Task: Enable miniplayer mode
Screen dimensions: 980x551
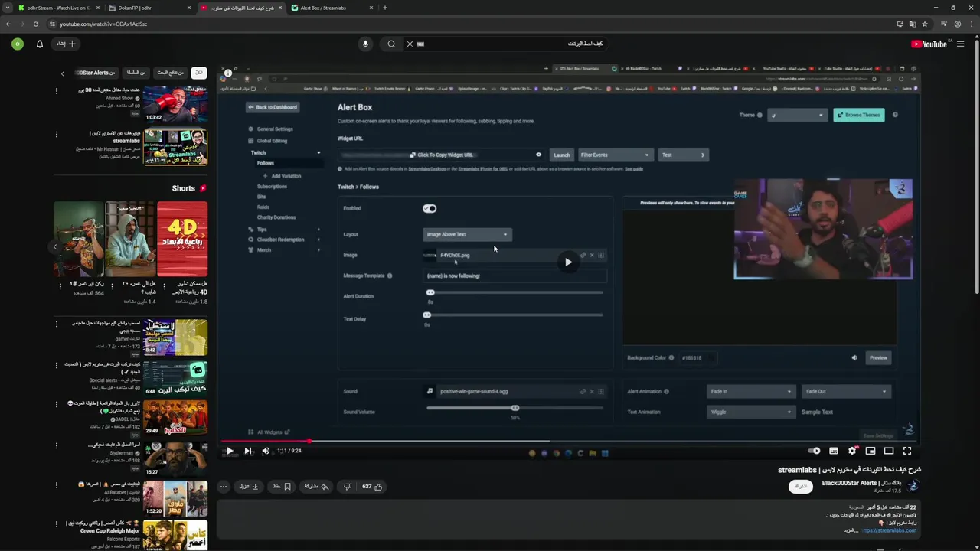Action: [x=871, y=451]
